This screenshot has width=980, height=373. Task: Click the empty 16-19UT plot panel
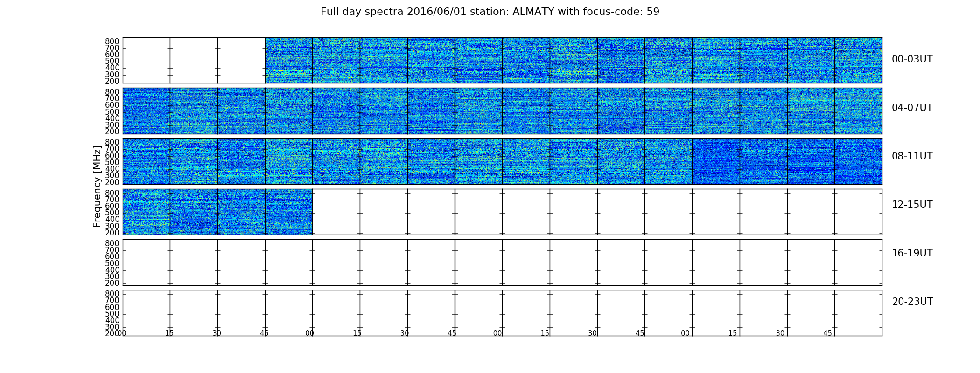(x=502, y=262)
